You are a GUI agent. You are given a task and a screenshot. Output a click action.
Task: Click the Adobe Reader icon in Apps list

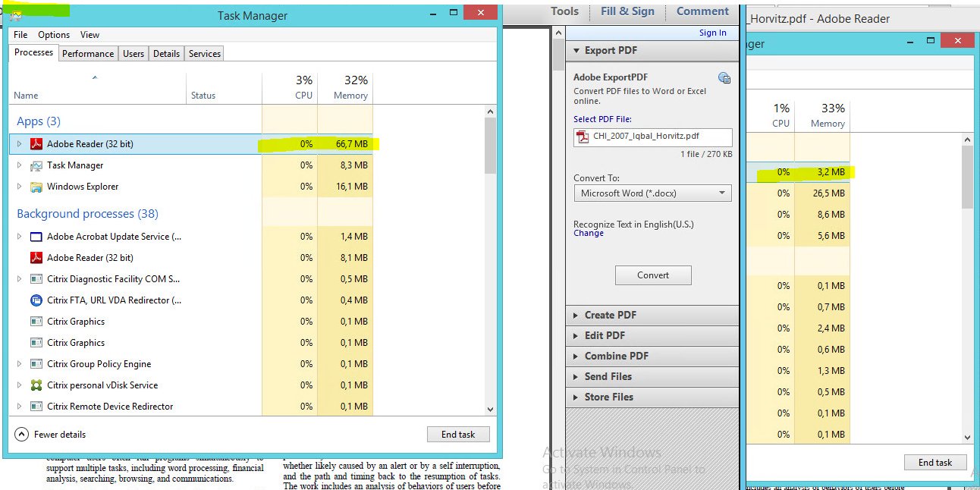36,144
